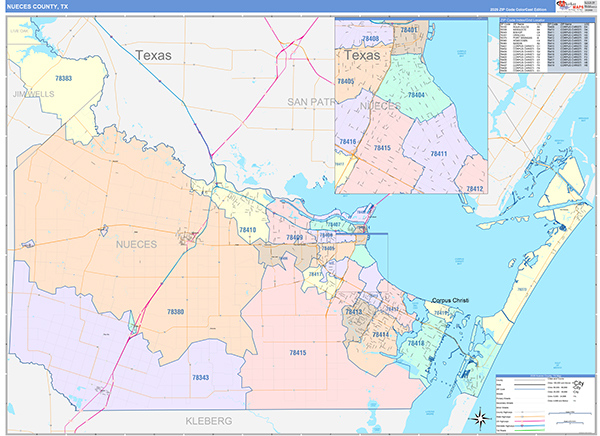This screenshot has height=436, width=600.
Task: Click the Nueces County, TX title bar
Action: 280,7
